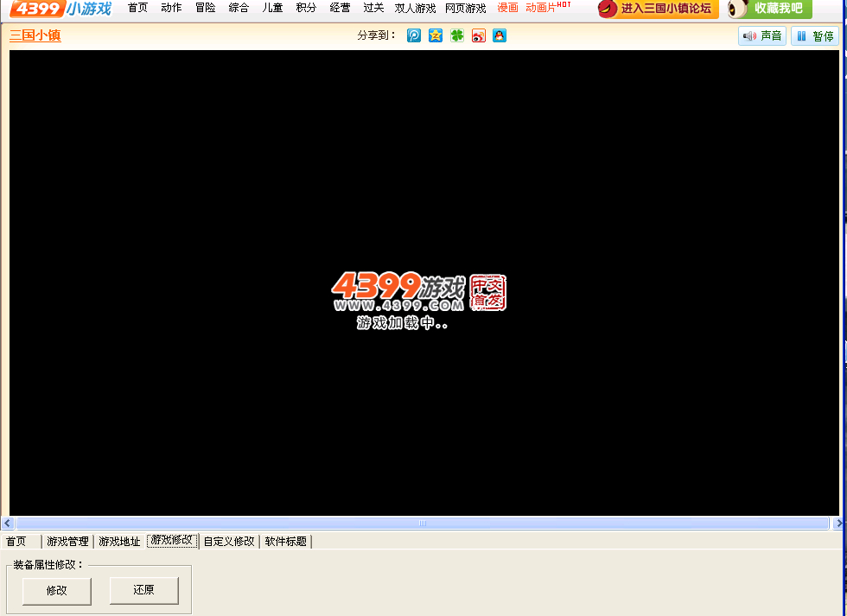Open the 冒险 games category
Image resolution: width=847 pixels, height=616 pixels.
[x=206, y=8]
